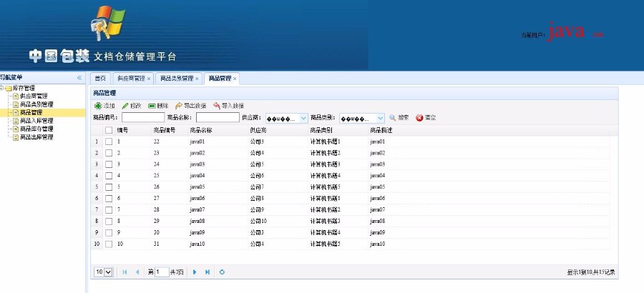Close the 供应商管理 tab
Screen dimensions: 644x293
pyautogui.click(x=149, y=79)
